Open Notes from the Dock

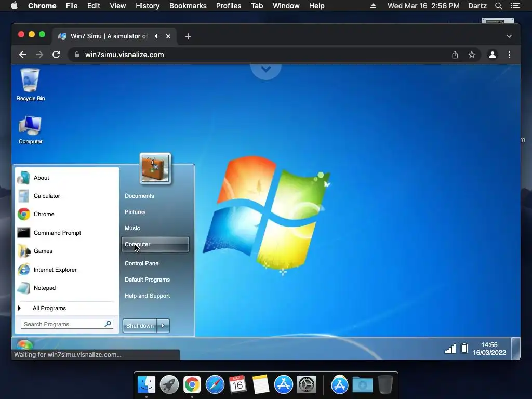tap(261, 385)
